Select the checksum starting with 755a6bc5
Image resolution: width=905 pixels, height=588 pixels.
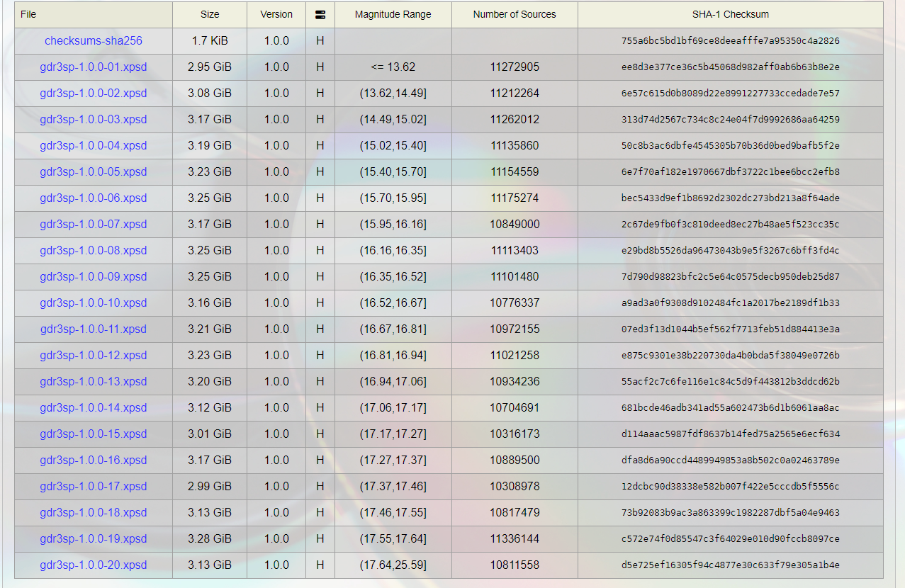[731, 41]
